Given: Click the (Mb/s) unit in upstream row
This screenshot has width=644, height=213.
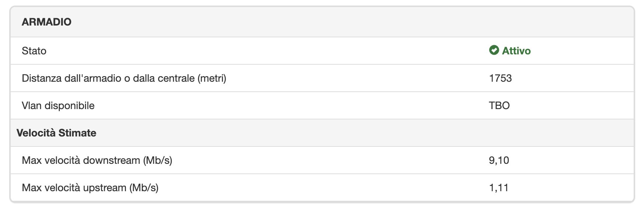Looking at the screenshot, I should tap(144, 187).
